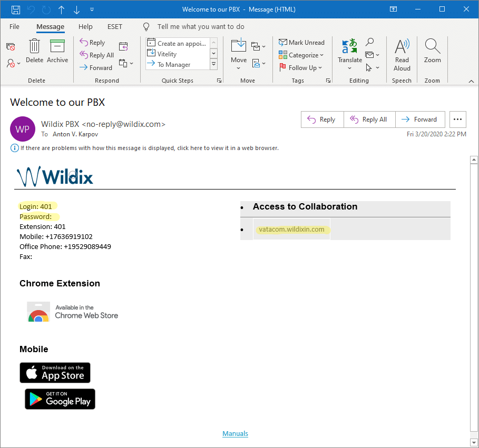Click the Office Phone: +19529089449 text
479x448 pixels.
coord(65,246)
